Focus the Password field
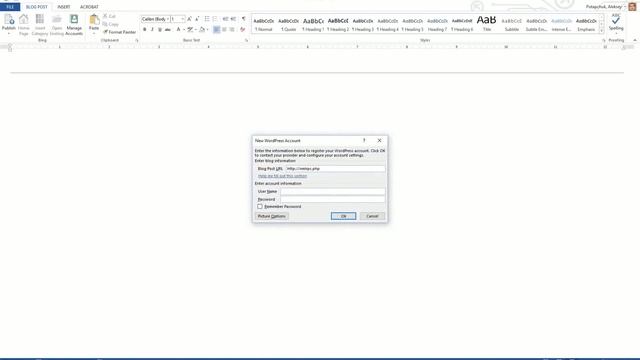 coord(332,199)
